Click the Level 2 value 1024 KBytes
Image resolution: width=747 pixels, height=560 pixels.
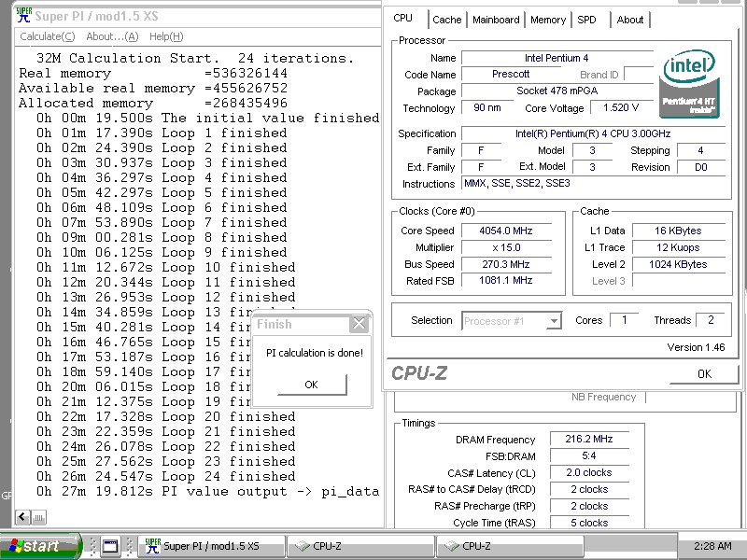coord(679,264)
